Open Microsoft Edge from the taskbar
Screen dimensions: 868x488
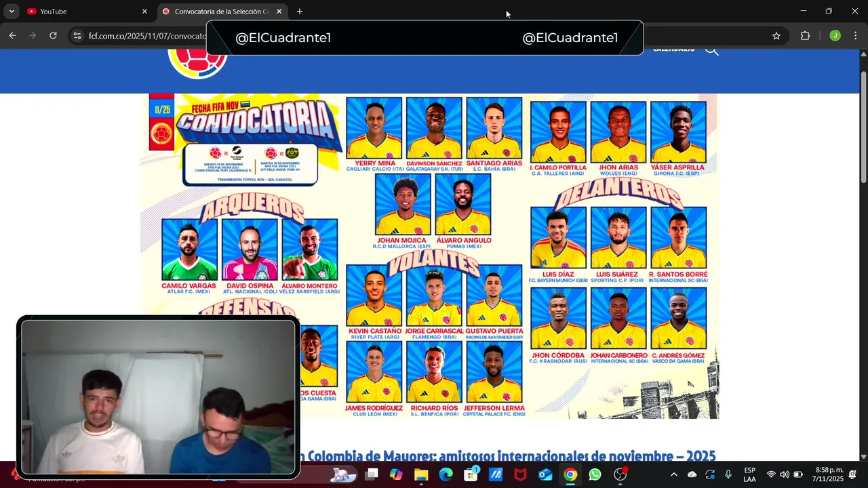point(446,474)
